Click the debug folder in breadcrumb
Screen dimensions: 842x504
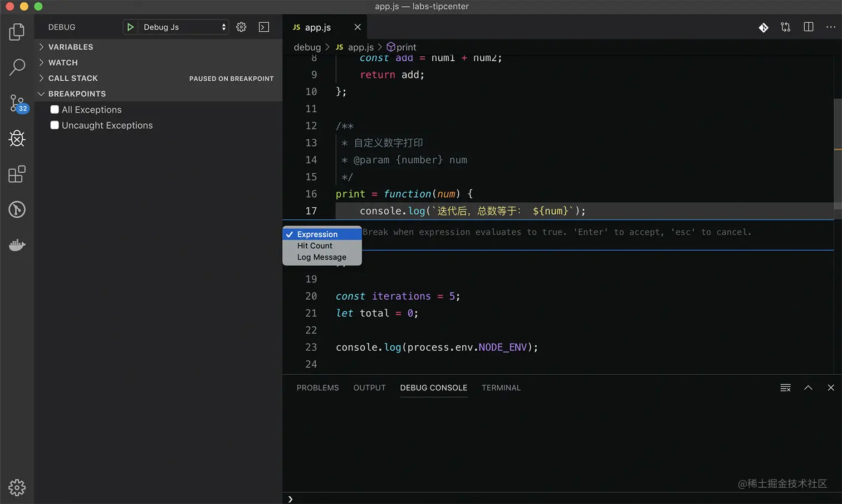pos(307,47)
